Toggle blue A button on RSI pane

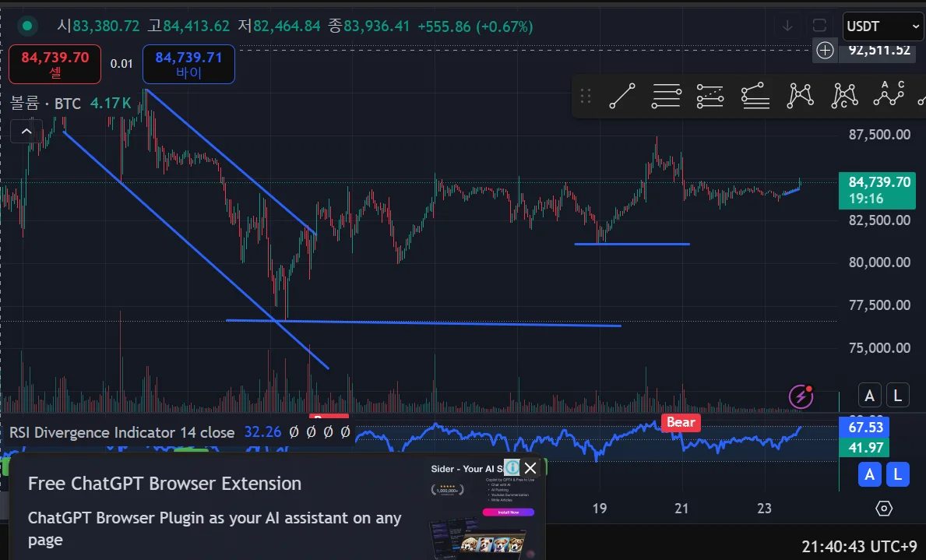[x=869, y=474]
